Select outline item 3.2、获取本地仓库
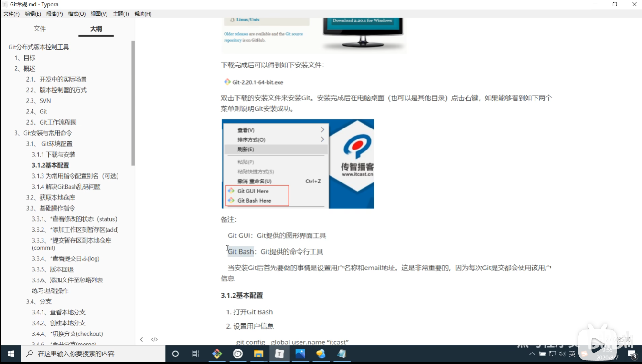 (x=50, y=198)
